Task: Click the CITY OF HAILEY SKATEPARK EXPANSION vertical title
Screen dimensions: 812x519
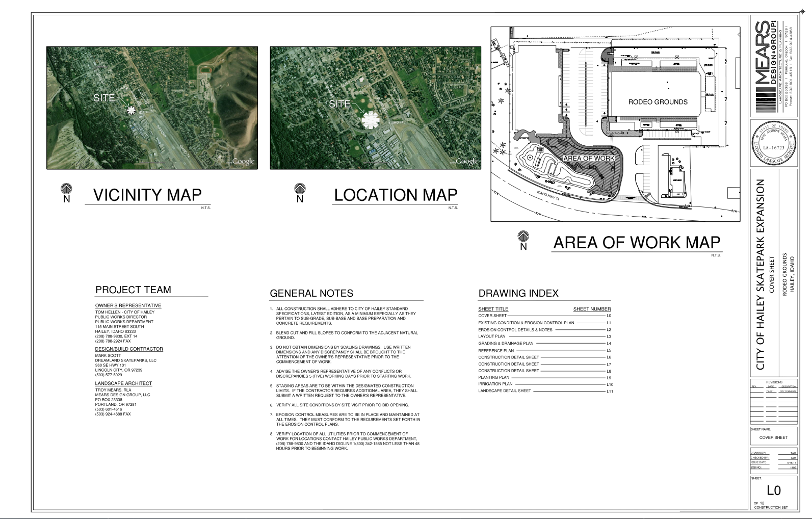Action: pyautogui.click(x=761, y=274)
